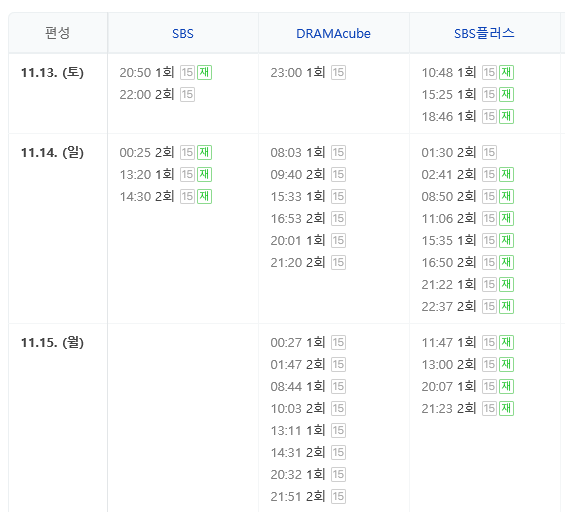This screenshot has width=565, height=512.
Task: Open the DRAMAcube channel link
Action: pos(333,34)
